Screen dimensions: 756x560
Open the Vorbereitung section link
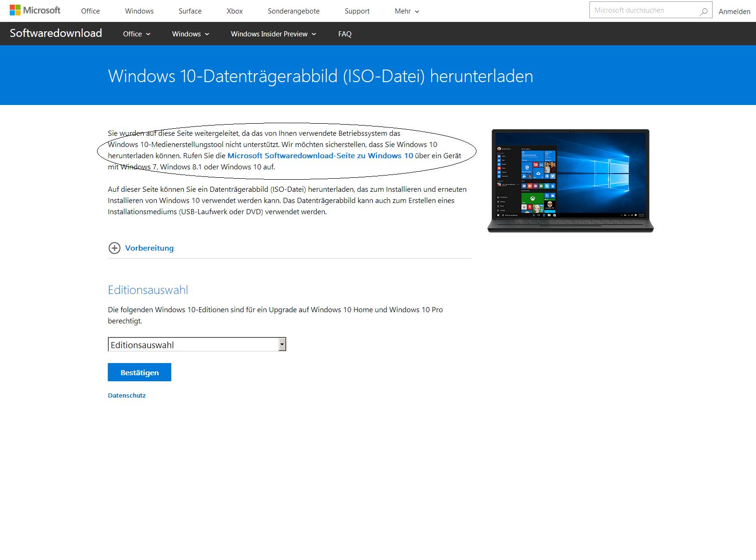tap(149, 248)
